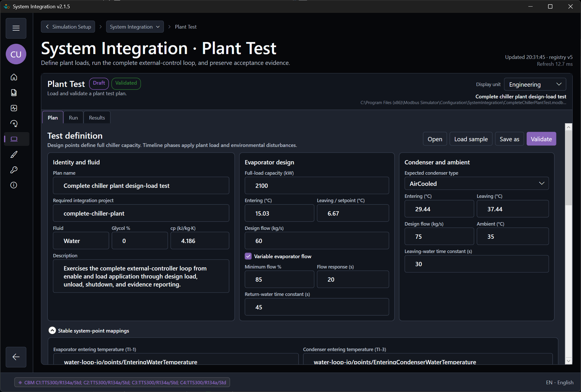581x392 pixels.
Task: Click the Leaving-water time constant field
Action: coord(477,264)
